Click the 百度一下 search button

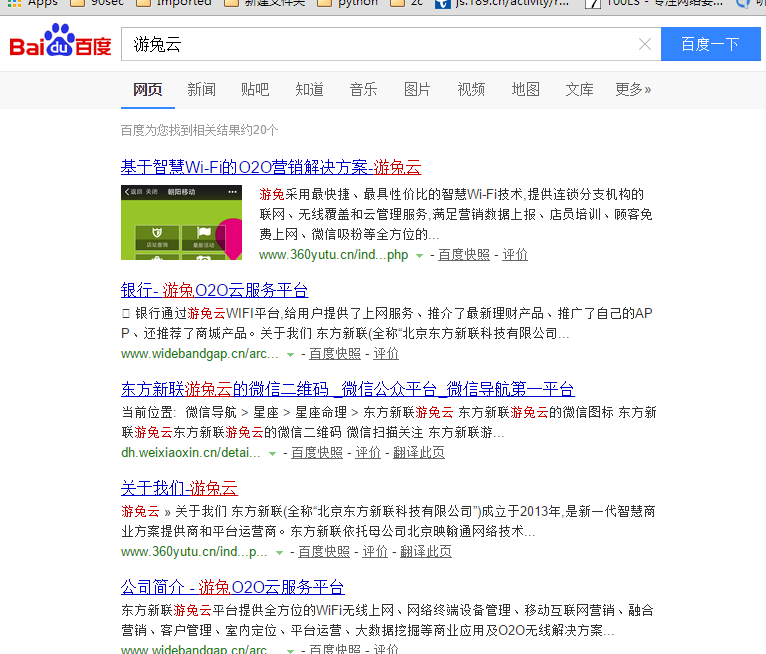pos(710,44)
